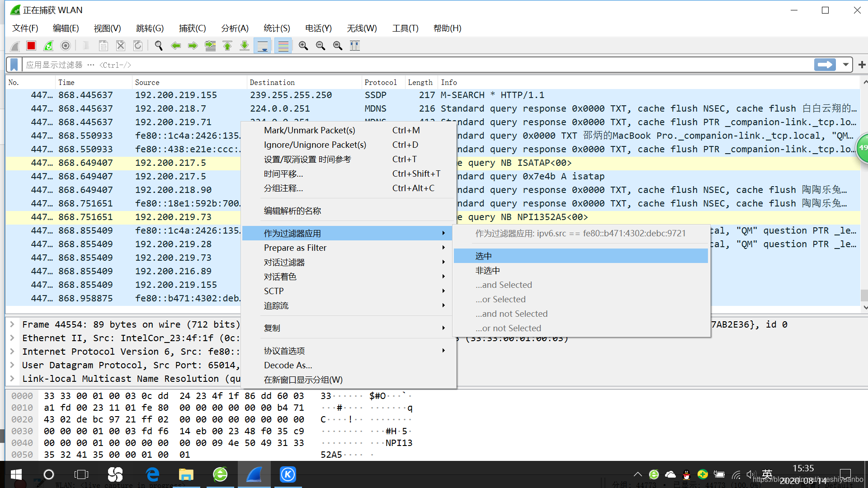
Task: Click the apply filter arrow button
Action: pos(825,65)
